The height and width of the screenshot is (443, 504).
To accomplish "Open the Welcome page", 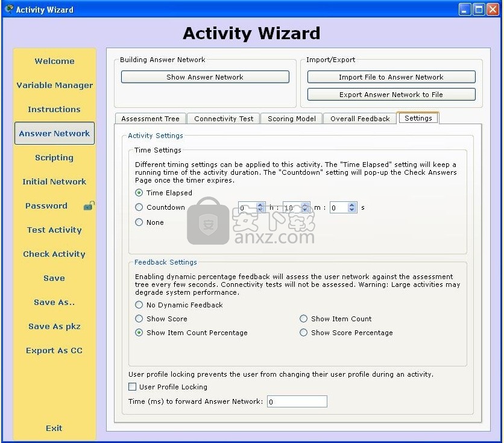I will (54, 61).
